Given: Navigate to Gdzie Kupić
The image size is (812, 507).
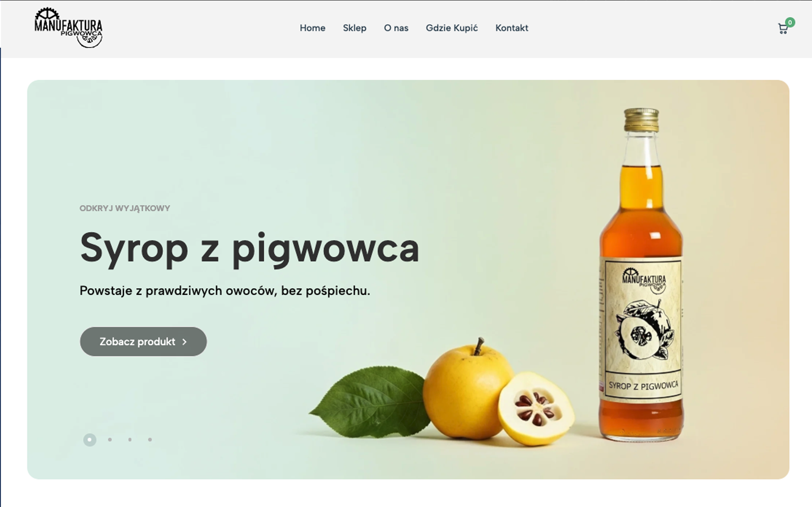Looking at the screenshot, I should (x=452, y=28).
